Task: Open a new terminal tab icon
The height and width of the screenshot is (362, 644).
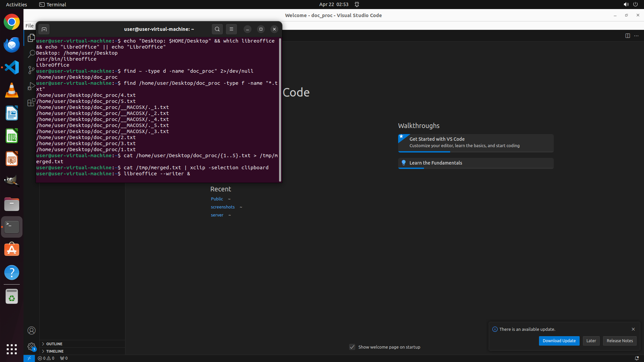Action: pyautogui.click(x=44, y=29)
